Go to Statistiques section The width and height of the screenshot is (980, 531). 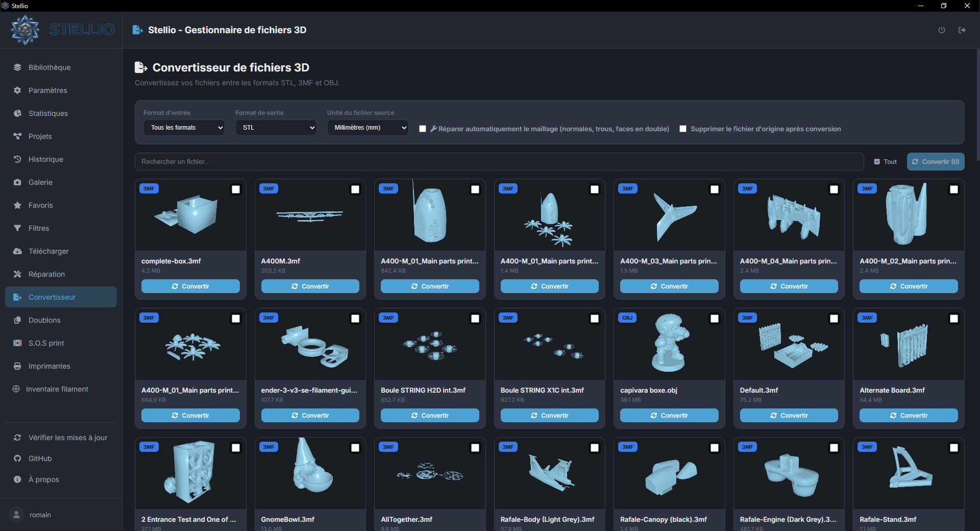61,113
